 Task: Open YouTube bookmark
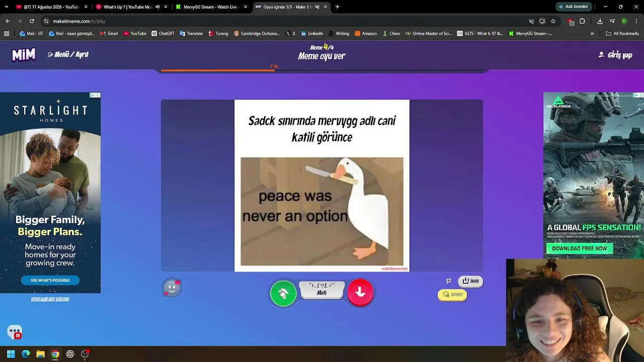tap(135, 34)
